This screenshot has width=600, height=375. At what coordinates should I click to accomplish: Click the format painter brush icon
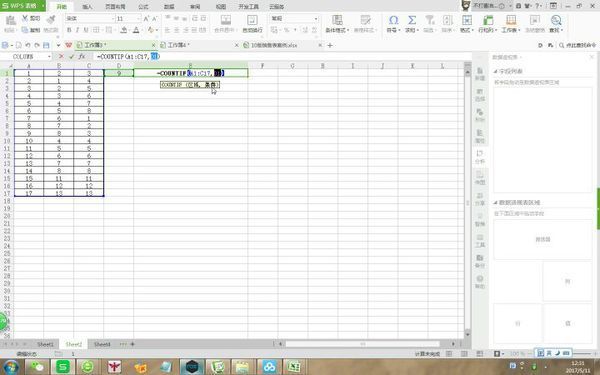[51, 19]
